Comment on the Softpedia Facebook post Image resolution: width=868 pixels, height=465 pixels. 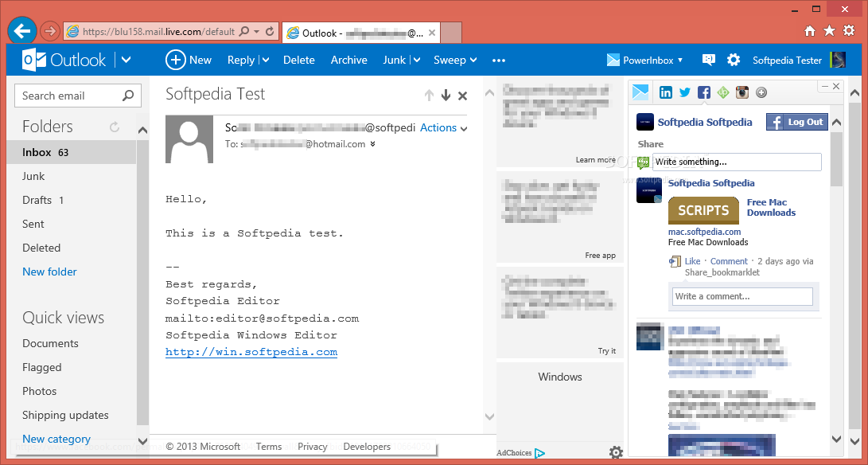click(x=729, y=261)
